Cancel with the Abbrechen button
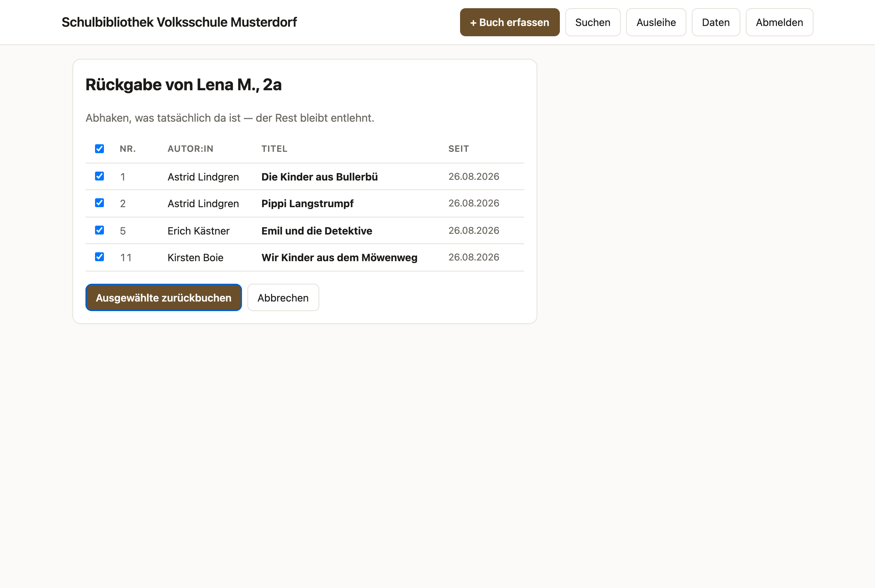The width and height of the screenshot is (875, 588). pyautogui.click(x=283, y=297)
